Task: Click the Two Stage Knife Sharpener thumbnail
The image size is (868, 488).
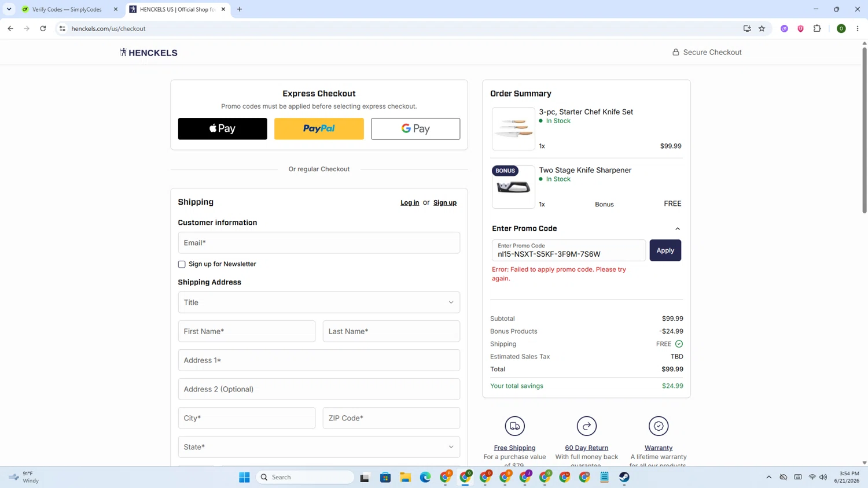Action: pos(513,187)
